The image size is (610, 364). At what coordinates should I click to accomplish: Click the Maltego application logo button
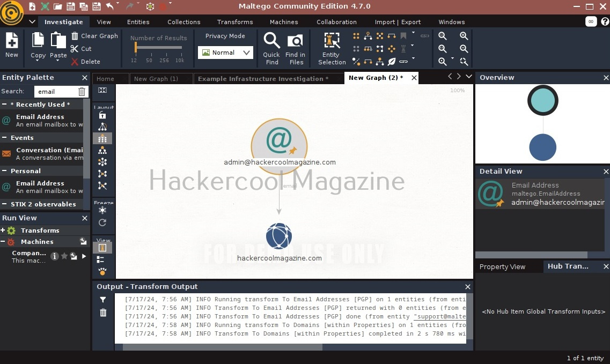12,13
